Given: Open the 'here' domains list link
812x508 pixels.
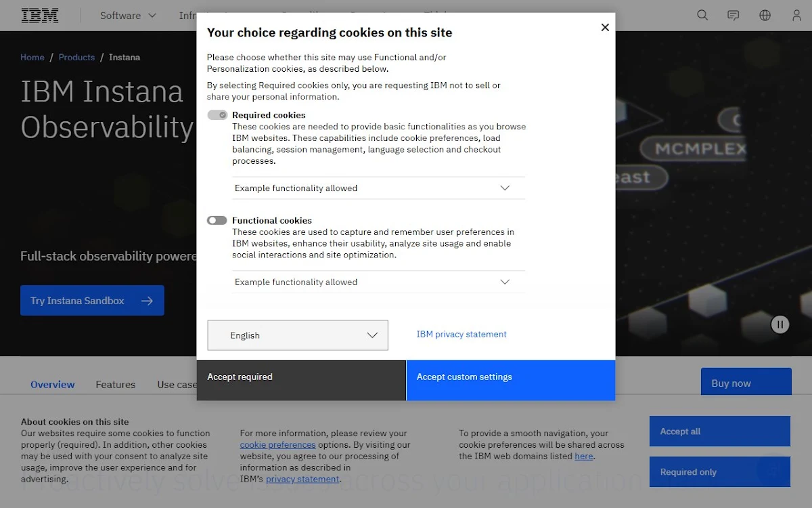Looking at the screenshot, I should 584,457.
